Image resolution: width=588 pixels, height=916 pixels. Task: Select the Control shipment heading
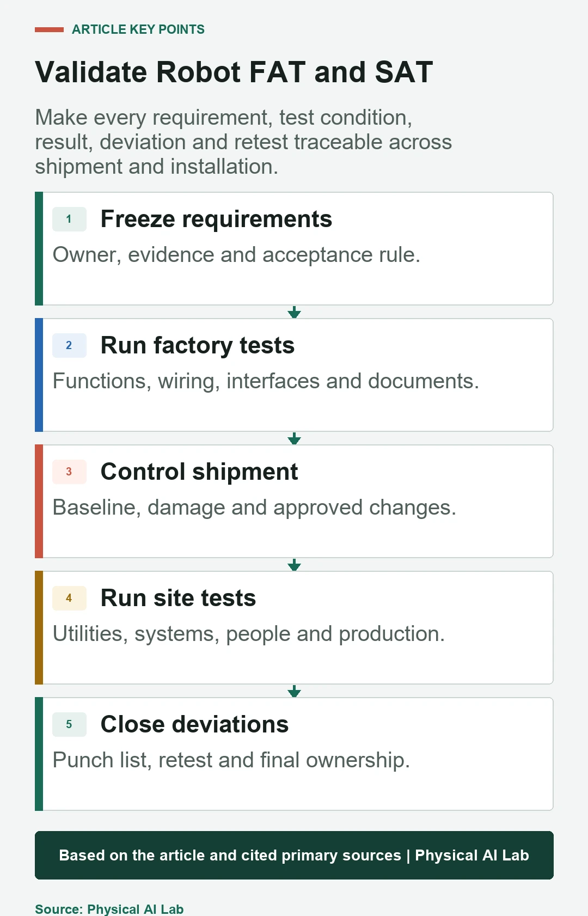tap(199, 472)
